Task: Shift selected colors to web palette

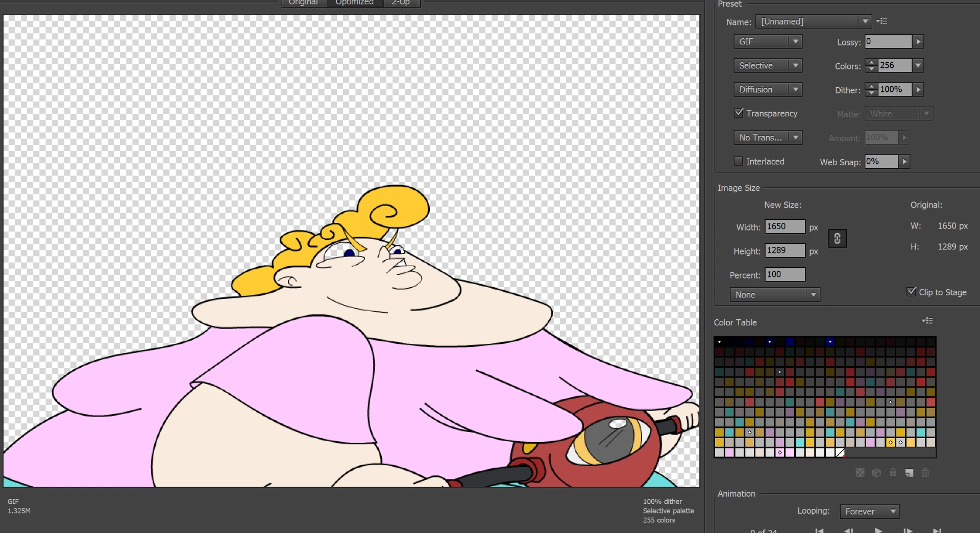Action: pos(876,473)
